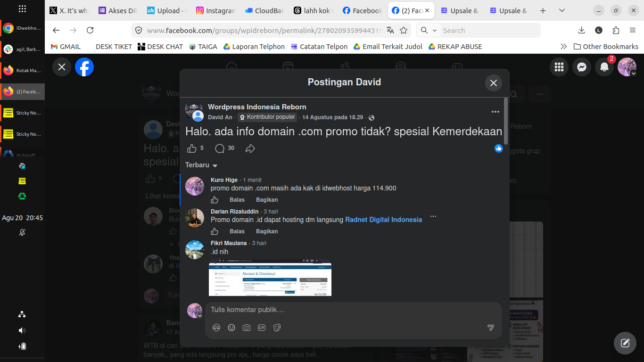Open the Radnet Digital Indonesia link

click(384, 220)
